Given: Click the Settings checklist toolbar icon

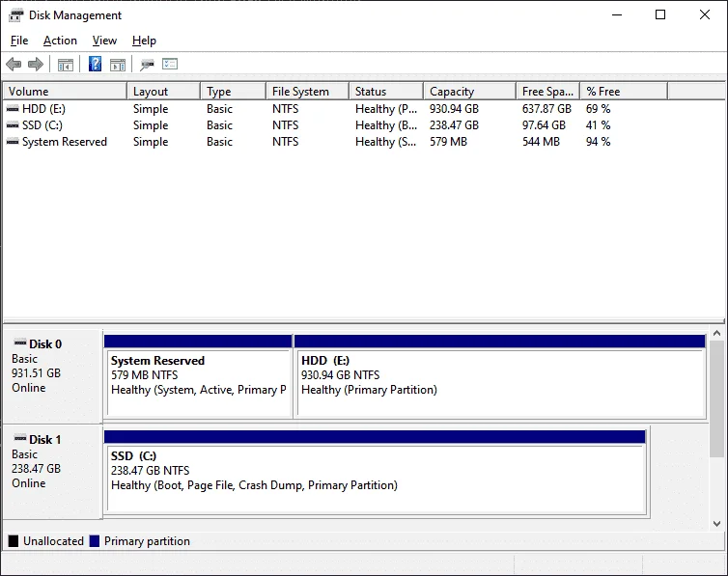Looking at the screenshot, I should coord(170,64).
